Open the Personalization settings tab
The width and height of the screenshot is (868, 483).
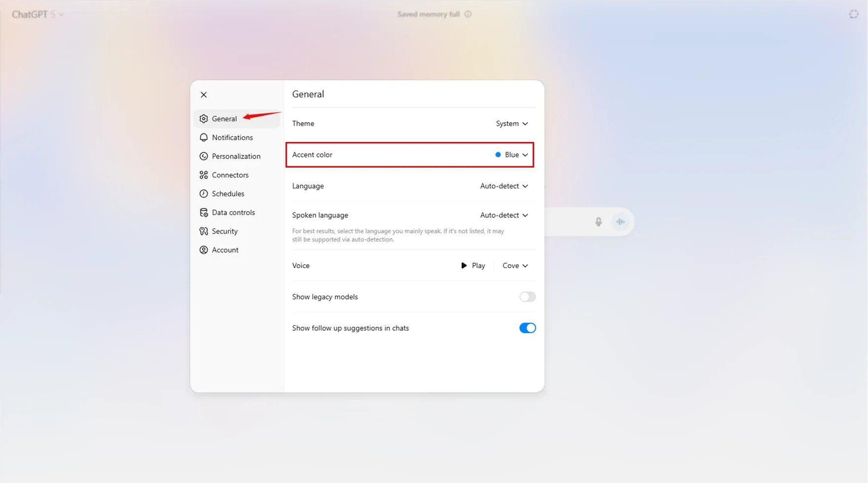pyautogui.click(x=237, y=156)
